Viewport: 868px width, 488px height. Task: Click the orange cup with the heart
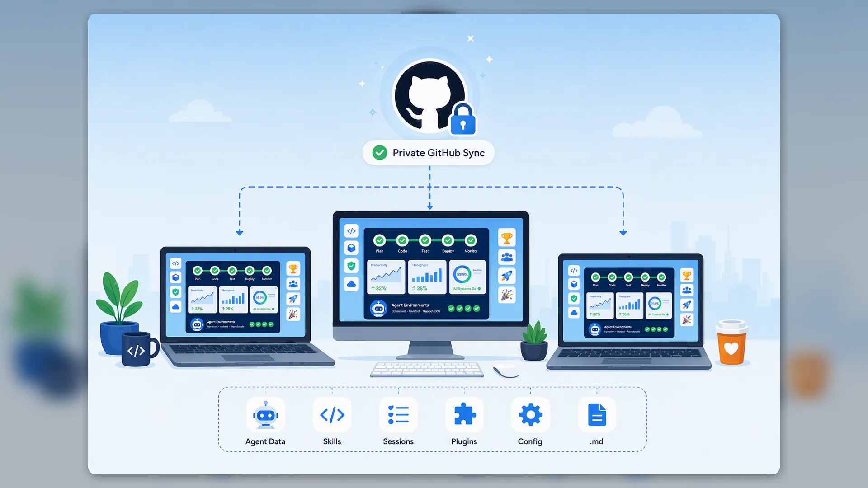tap(731, 342)
